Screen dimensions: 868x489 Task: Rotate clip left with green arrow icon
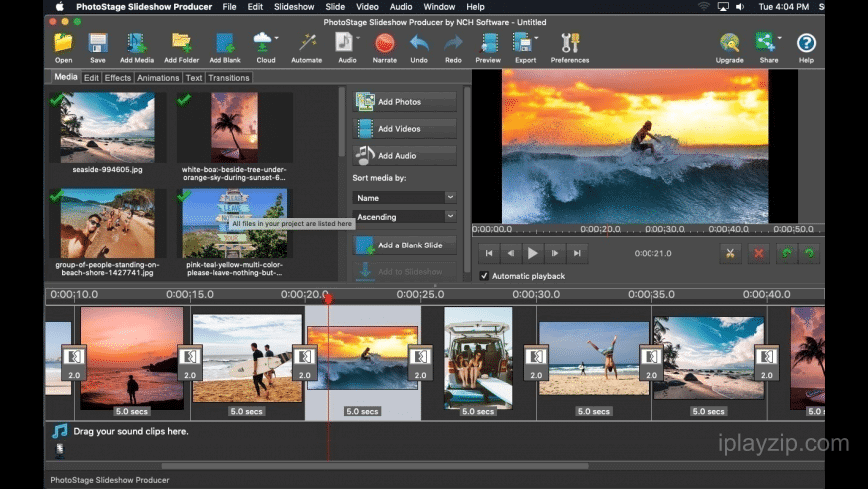786,253
